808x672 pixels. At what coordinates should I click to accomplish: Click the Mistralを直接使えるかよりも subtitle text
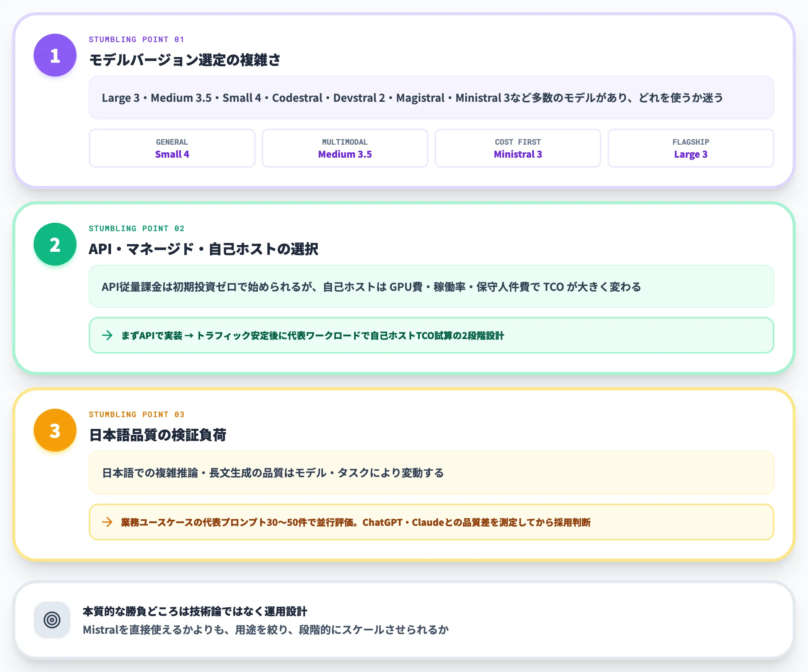pos(266,630)
